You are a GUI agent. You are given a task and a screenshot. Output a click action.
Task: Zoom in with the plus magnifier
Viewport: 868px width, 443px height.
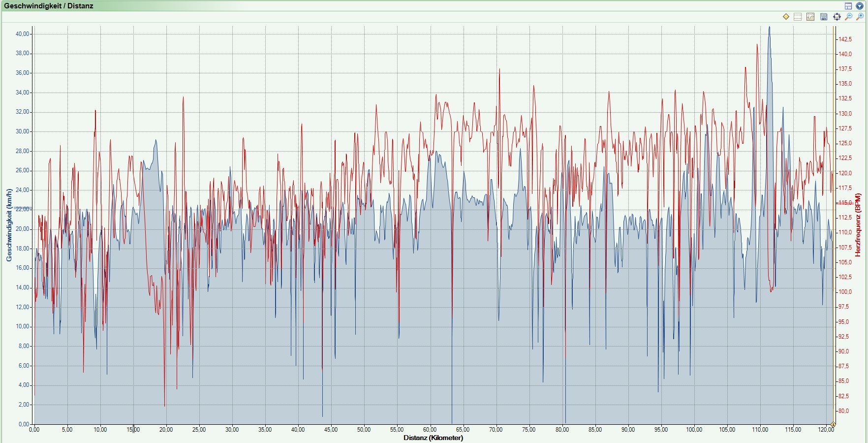tap(860, 17)
